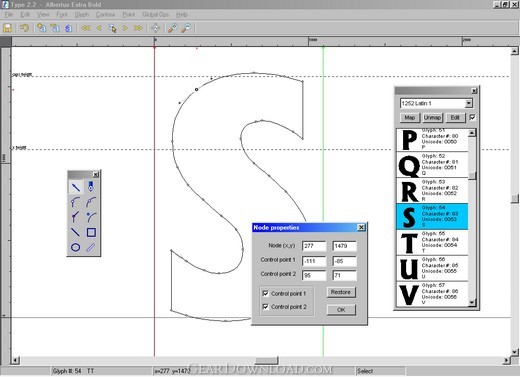Select the curve with on-curve node tool
Image resolution: width=520 pixels, height=377 pixels.
coord(76,202)
